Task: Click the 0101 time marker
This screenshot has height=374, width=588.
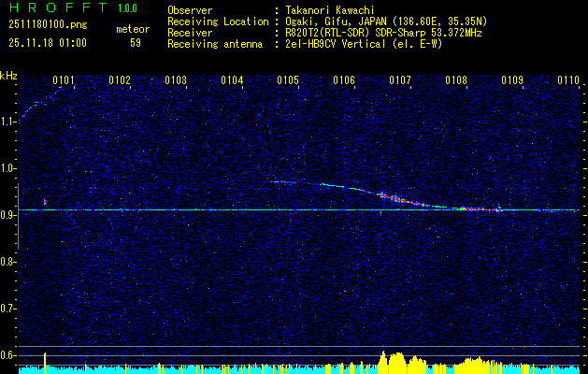Action: (x=64, y=80)
